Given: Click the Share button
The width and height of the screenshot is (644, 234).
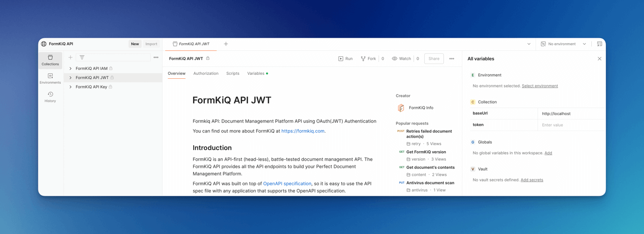Looking at the screenshot, I should pyautogui.click(x=434, y=59).
